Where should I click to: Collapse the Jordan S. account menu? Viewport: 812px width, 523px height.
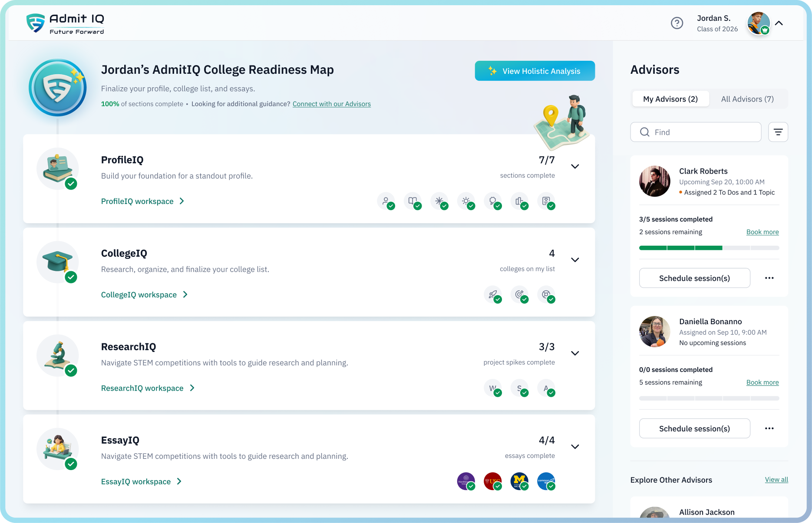pyautogui.click(x=779, y=23)
